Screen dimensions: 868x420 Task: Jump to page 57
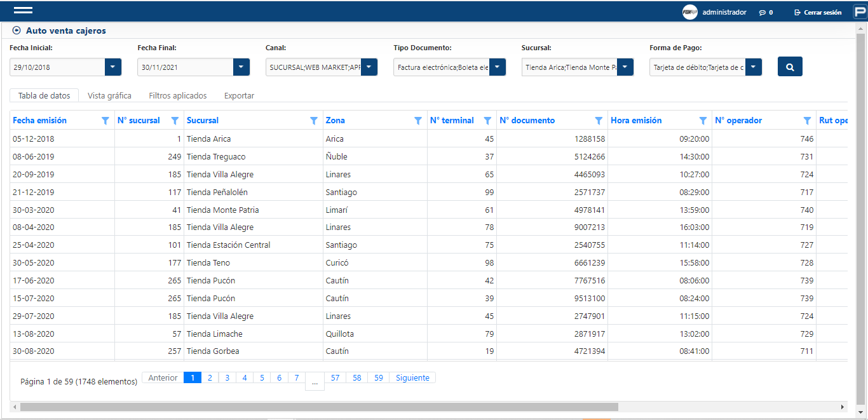[x=335, y=377]
